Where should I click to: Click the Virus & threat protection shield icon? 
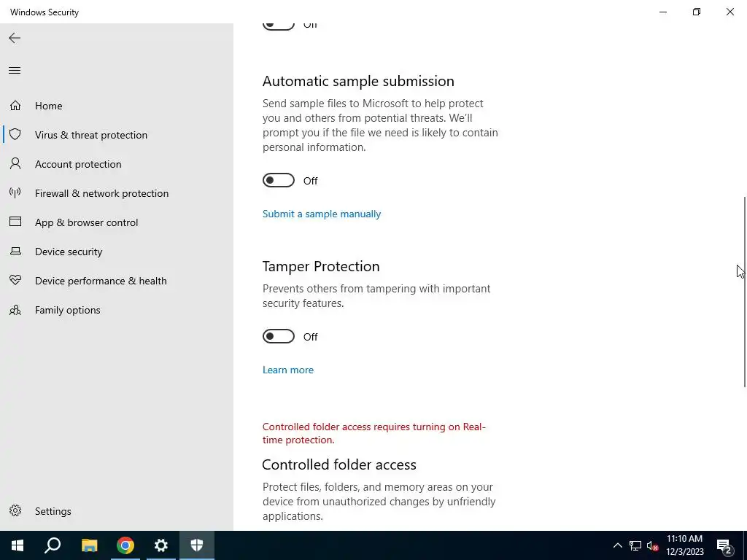15,134
